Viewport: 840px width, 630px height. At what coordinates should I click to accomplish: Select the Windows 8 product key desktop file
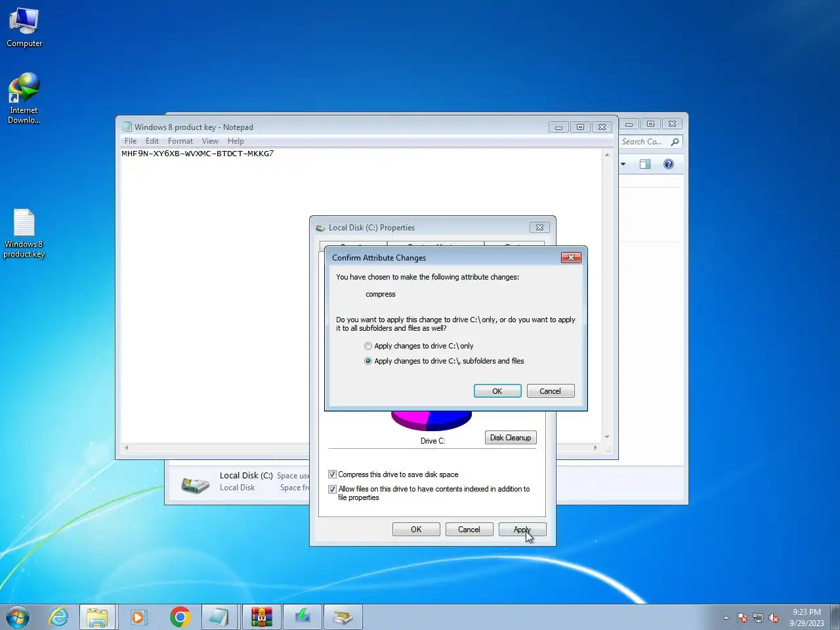click(24, 234)
